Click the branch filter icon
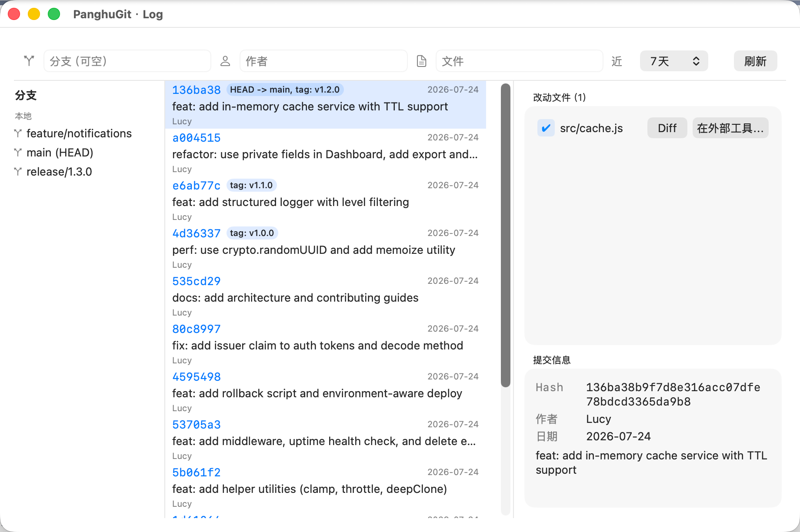This screenshot has height=532, width=800. [29, 61]
